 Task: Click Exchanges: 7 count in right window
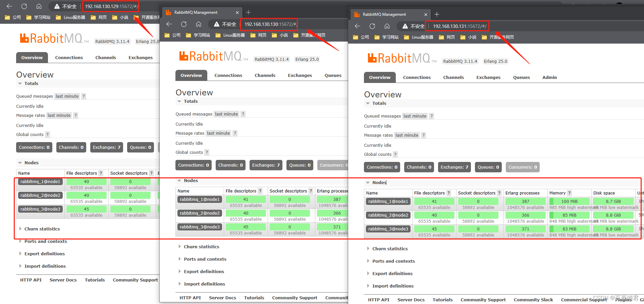[454, 167]
